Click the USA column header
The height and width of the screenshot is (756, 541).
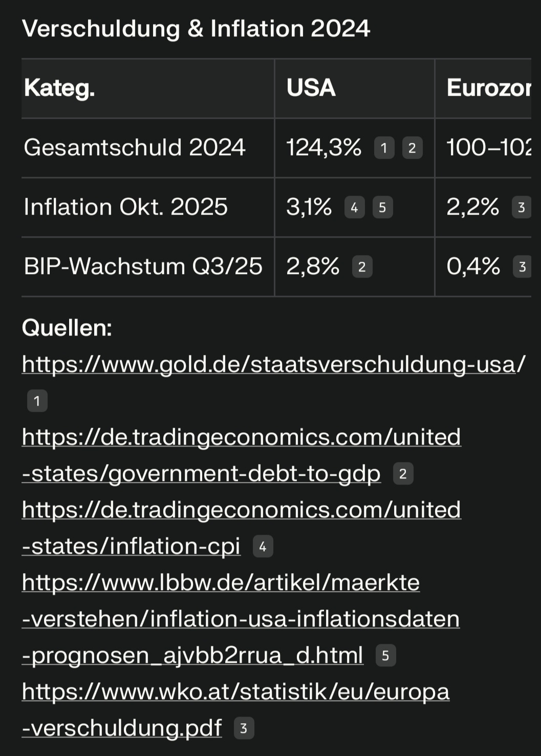tap(311, 88)
